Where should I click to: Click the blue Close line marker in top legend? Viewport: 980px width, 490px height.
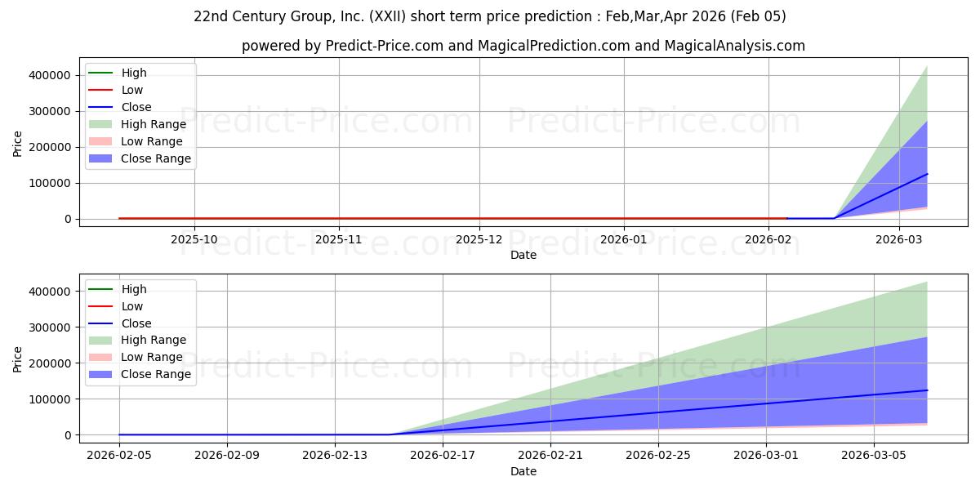point(102,107)
